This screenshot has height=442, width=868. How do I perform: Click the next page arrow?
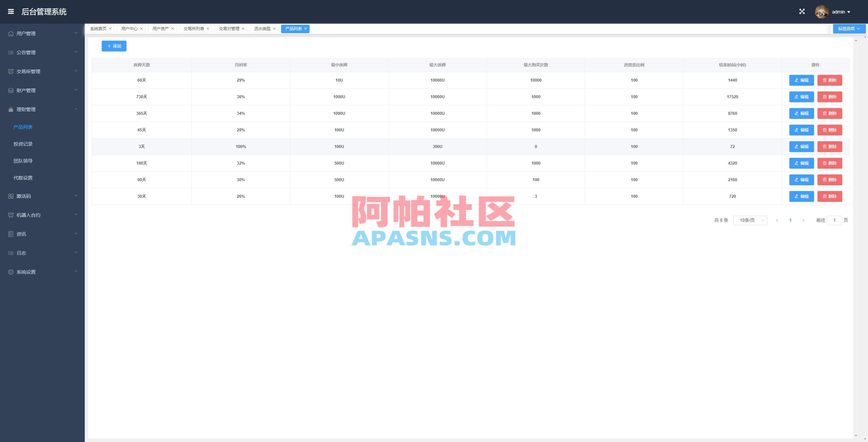(x=803, y=220)
